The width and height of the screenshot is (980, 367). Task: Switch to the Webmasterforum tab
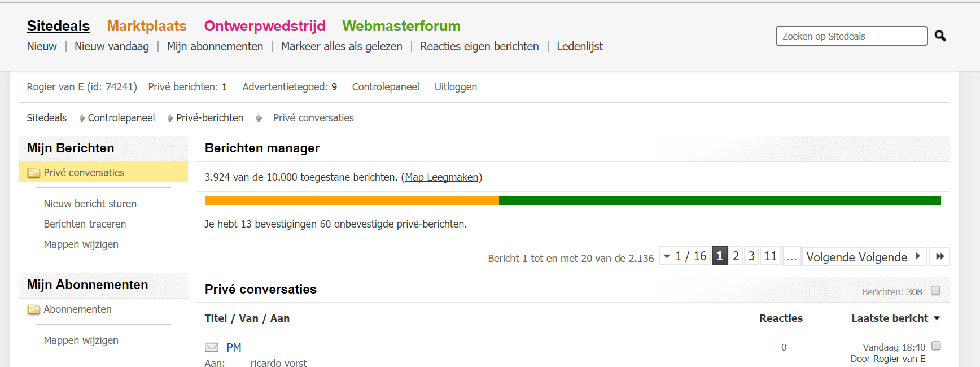point(401,26)
